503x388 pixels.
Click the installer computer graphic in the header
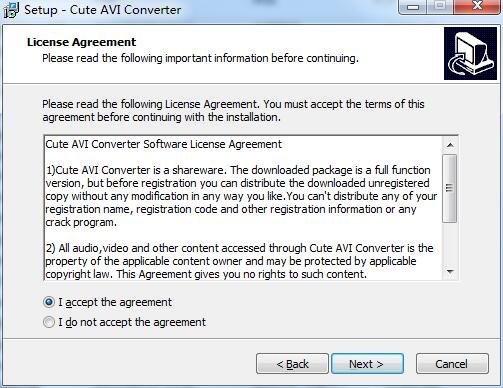pyautogui.click(x=470, y=54)
